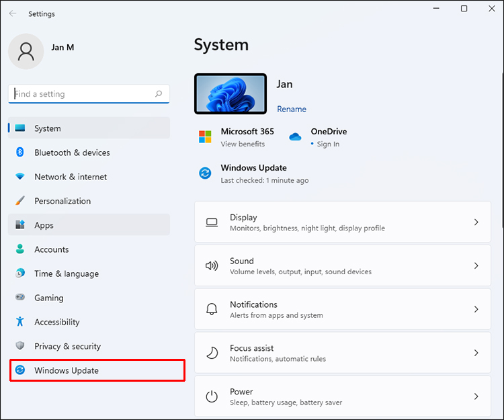
Task: Click 'Monitors, brightness, night light, display profile' text
Action: tap(307, 228)
